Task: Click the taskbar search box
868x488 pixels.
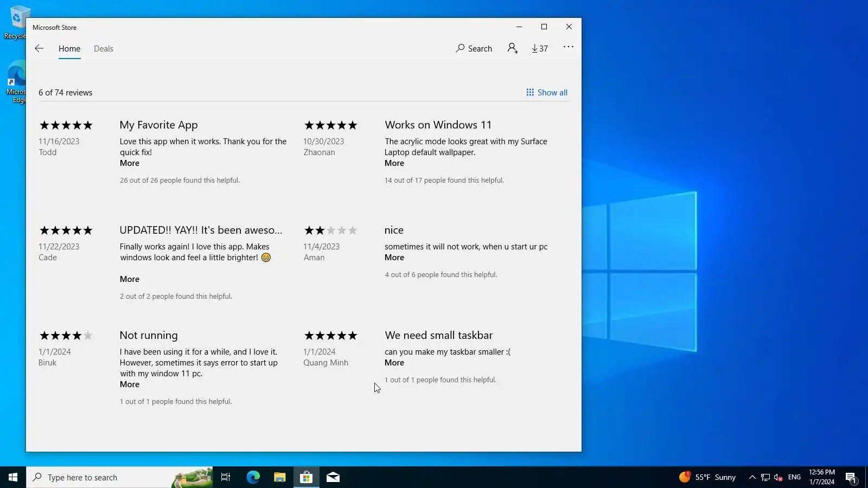Action: click(119, 477)
